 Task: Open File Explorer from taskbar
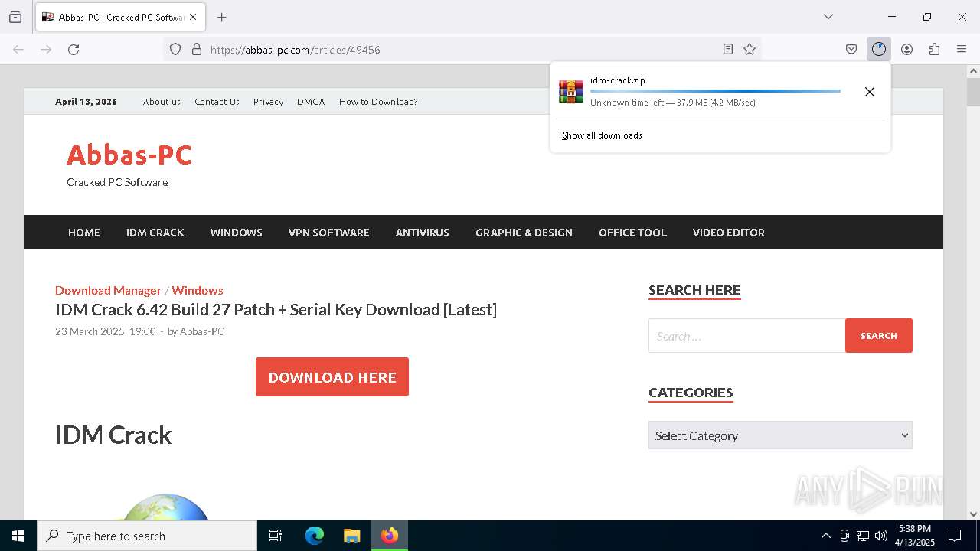pyautogui.click(x=351, y=536)
